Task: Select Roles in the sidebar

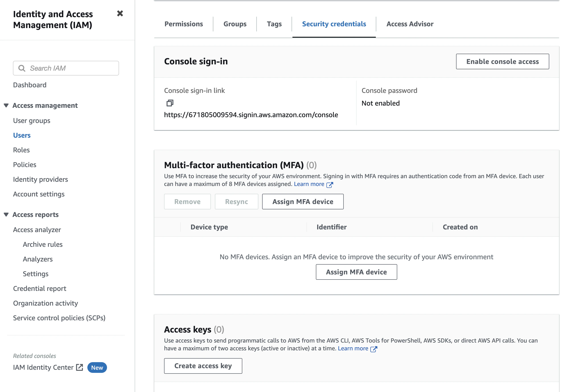Action: tap(21, 150)
